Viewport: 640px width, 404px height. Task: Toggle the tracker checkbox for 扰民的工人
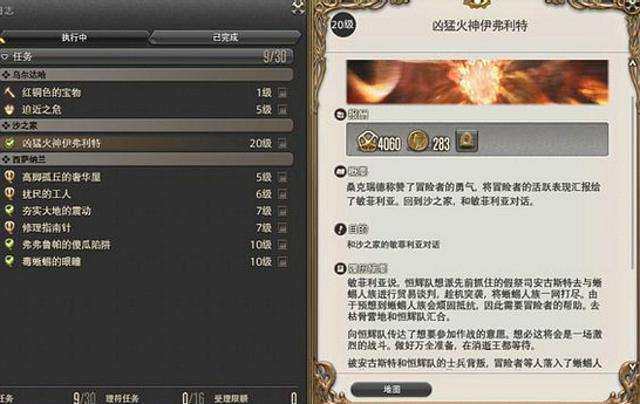pos(282,194)
